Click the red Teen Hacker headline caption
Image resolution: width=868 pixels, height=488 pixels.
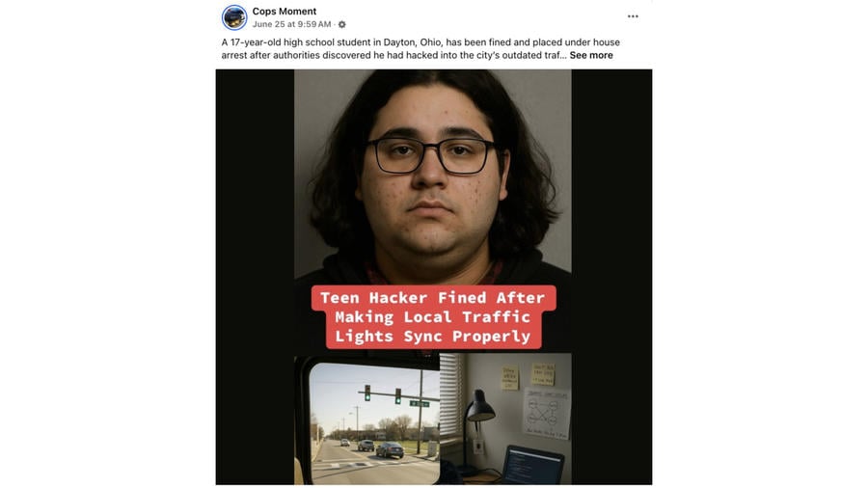click(x=433, y=317)
